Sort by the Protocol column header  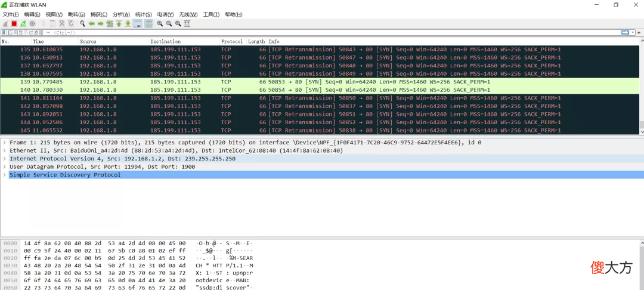pyautogui.click(x=233, y=42)
